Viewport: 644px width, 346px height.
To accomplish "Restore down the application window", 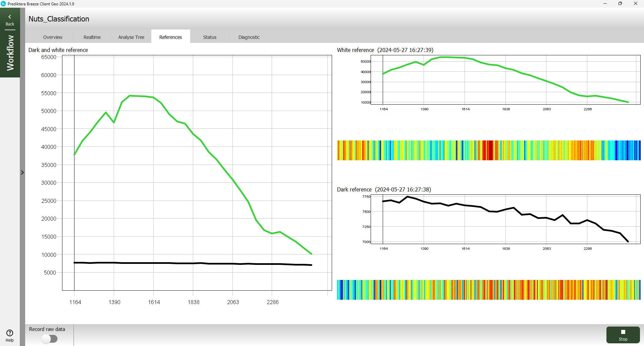I will point(620,4).
